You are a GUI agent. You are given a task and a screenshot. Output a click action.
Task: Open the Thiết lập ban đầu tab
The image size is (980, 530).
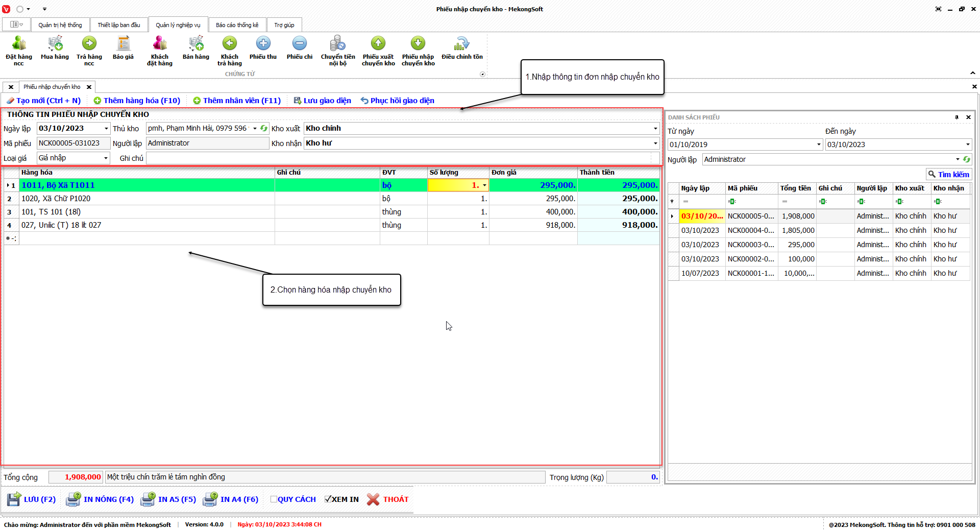point(118,25)
